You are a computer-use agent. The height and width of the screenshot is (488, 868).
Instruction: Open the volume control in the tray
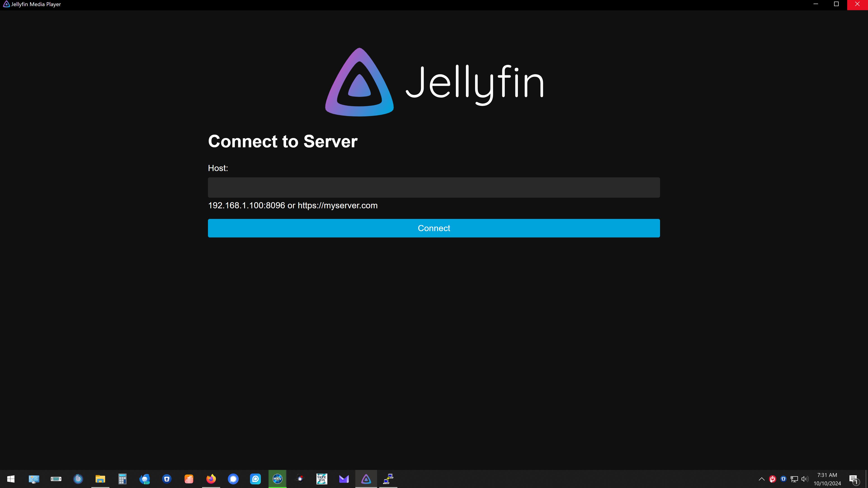[x=805, y=479]
